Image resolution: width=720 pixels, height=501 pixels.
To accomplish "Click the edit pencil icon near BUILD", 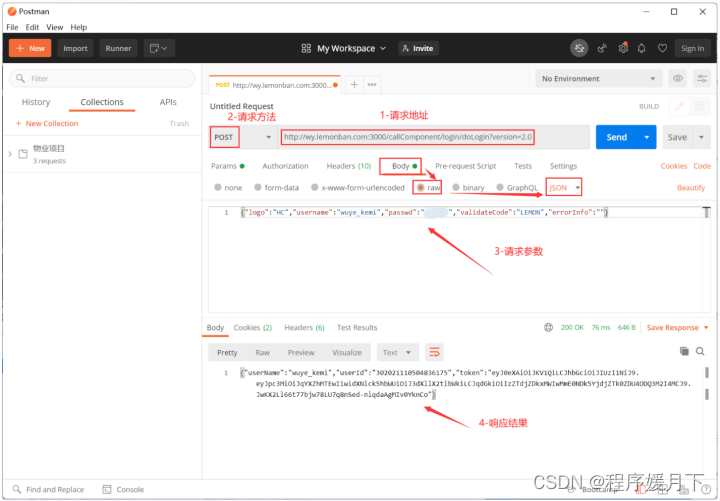I will point(680,107).
